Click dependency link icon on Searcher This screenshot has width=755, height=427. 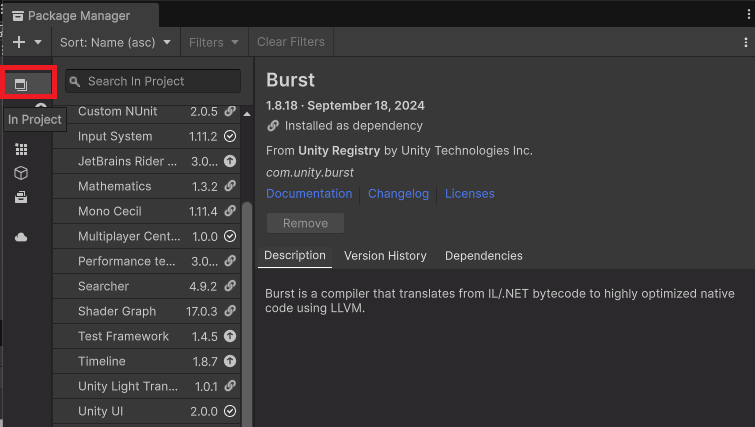[230, 285]
